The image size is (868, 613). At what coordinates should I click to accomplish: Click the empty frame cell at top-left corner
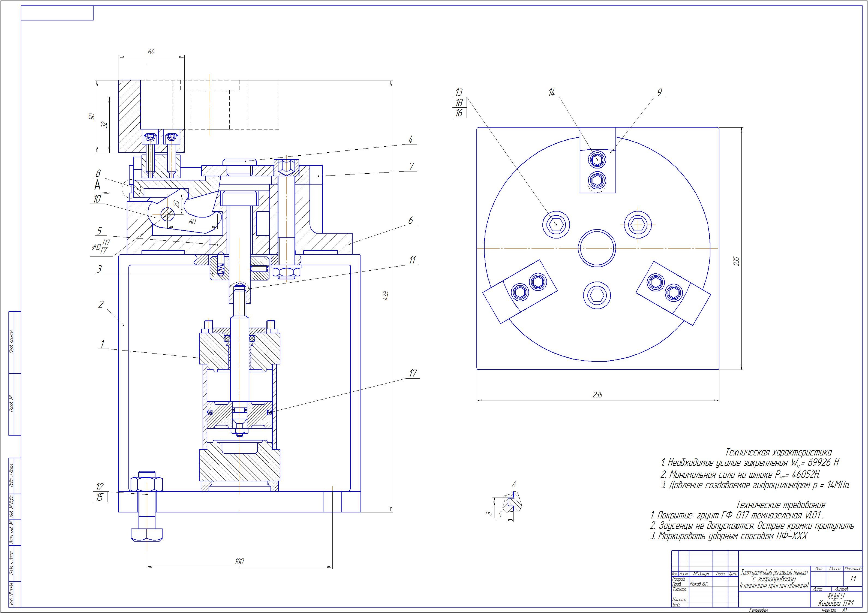point(57,13)
